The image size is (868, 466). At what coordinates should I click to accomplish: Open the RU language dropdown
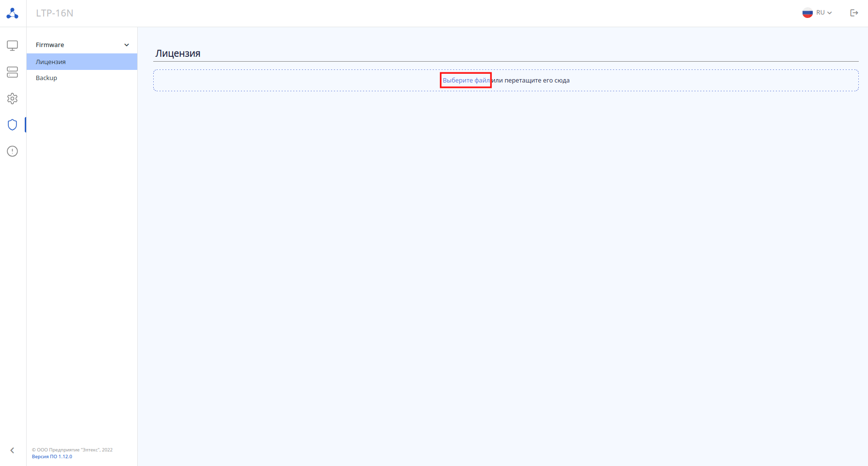(818, 13)
